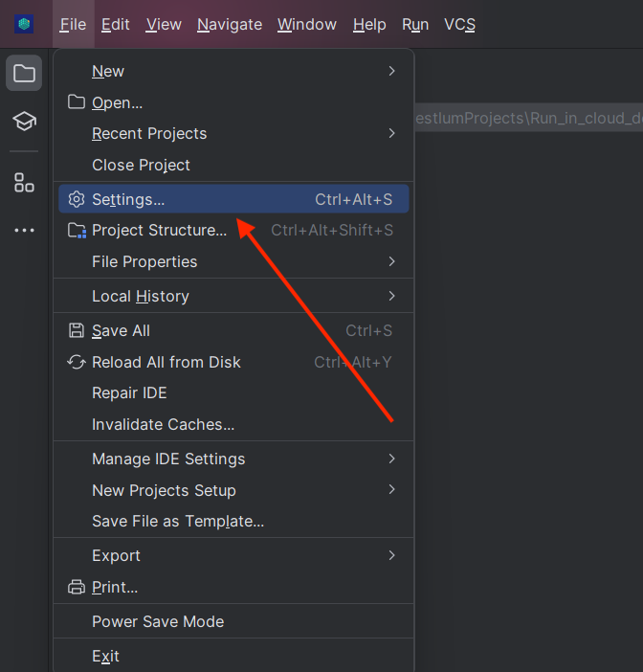Click the Reload All from Disk arrows icon

click(x=77, y=362)
